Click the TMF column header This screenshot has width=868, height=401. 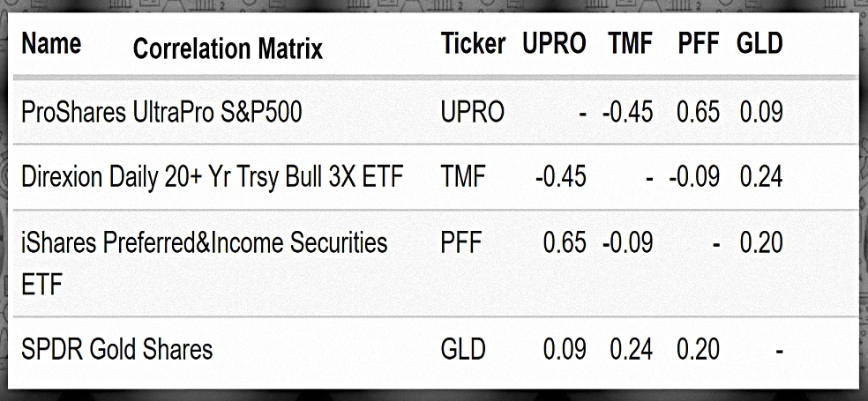coord(631,43)
